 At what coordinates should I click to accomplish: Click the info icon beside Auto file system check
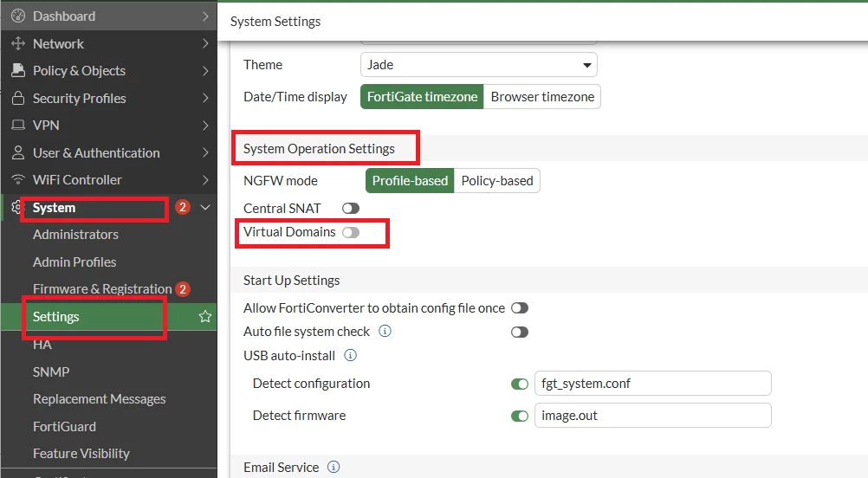tap(385, 331)
